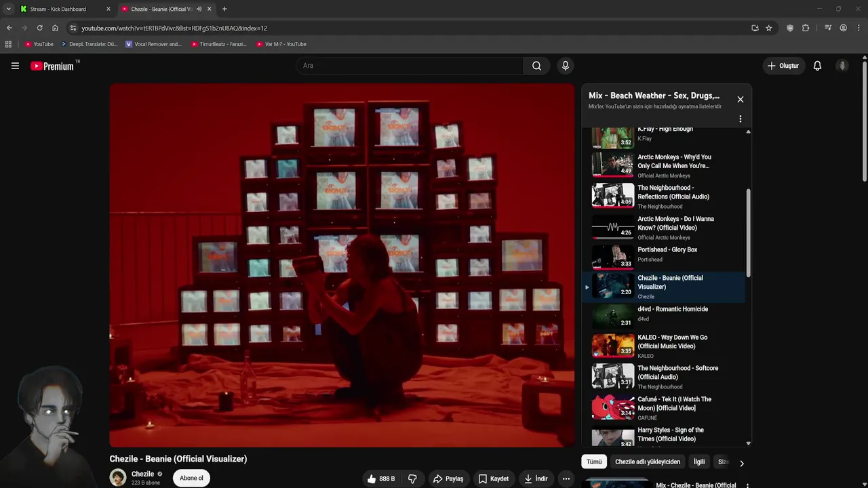Reload the current page

click(39, 28)
